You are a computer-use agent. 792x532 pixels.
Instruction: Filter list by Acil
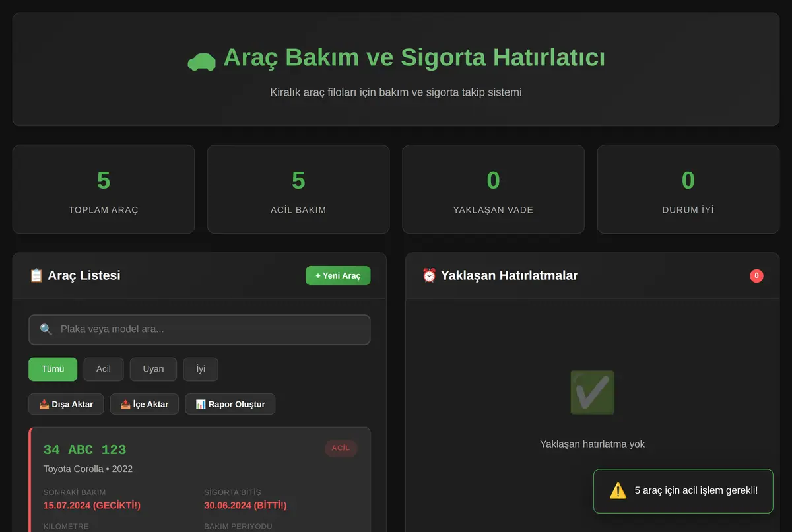click(104, 369)
